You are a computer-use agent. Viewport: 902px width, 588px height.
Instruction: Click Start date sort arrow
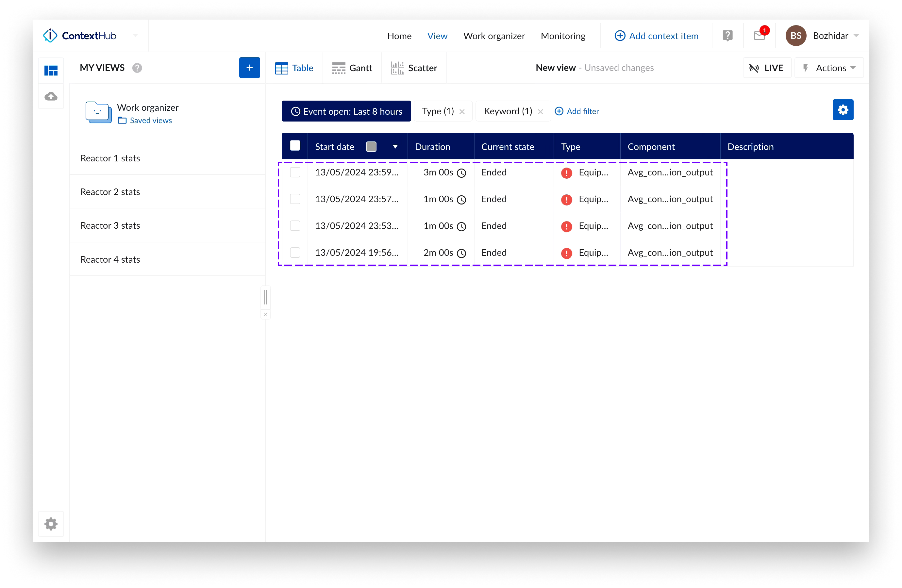(395, 147)
